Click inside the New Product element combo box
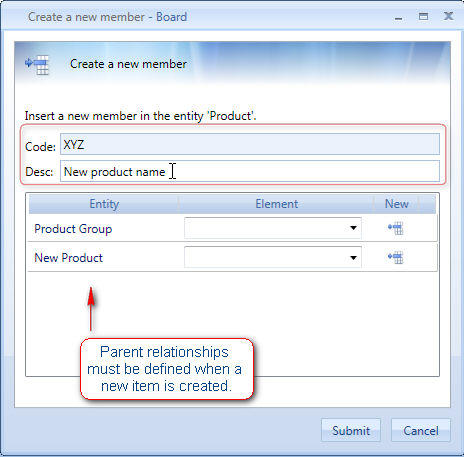The image size is (464, 457). 273,257
